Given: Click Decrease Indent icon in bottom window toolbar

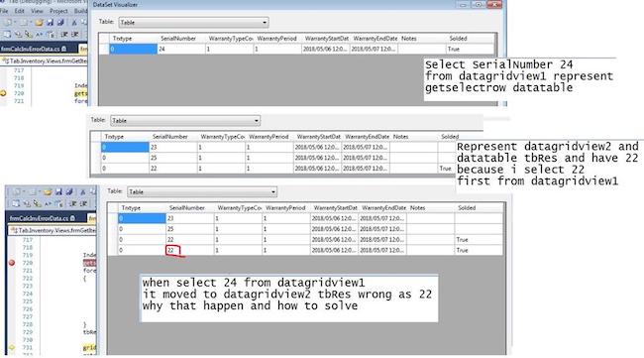Looking at the screenshot, I should click(x=73, y=204).
